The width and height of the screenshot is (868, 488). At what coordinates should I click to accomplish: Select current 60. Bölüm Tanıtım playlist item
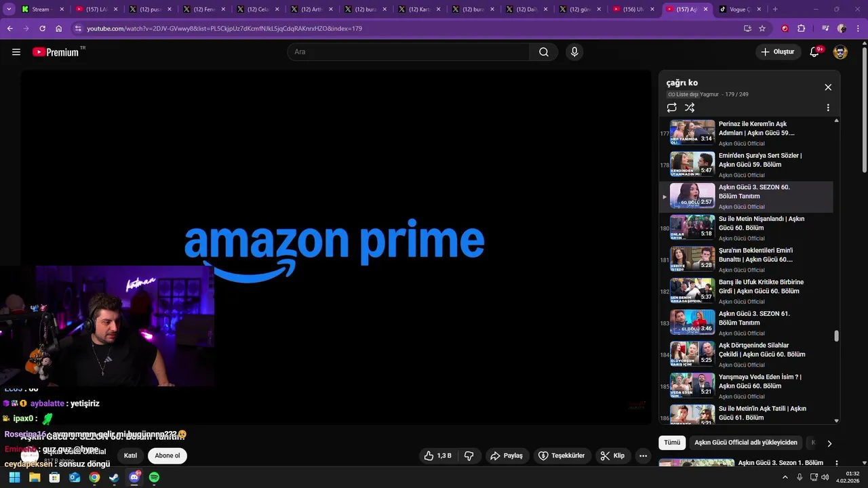click(x=746, y=197)
